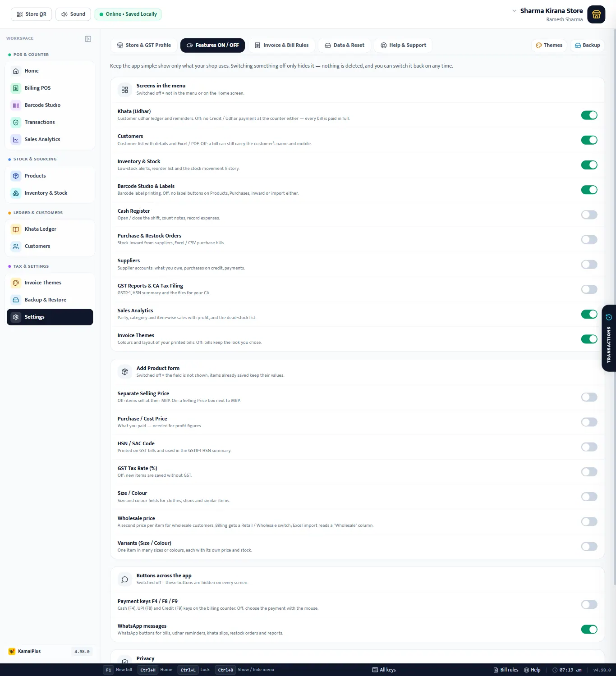Open Inventory & Stock in the sidebar

point(50,193)
